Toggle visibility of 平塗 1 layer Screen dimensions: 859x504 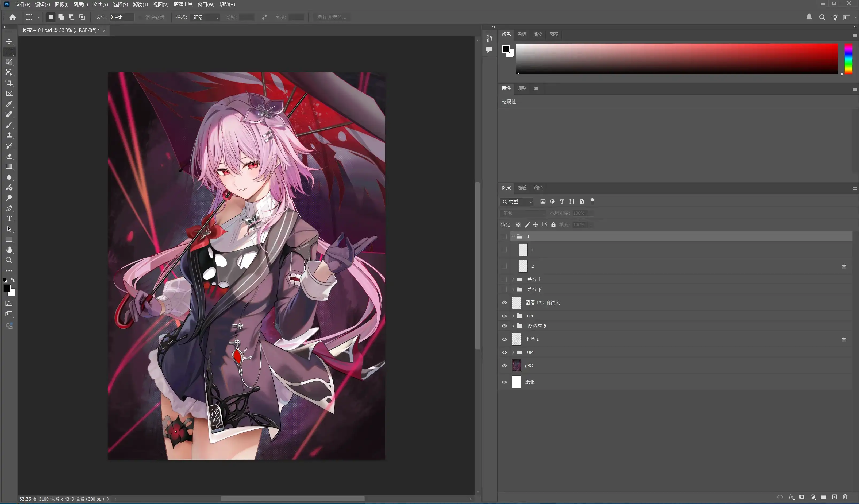tap(504, 339)
